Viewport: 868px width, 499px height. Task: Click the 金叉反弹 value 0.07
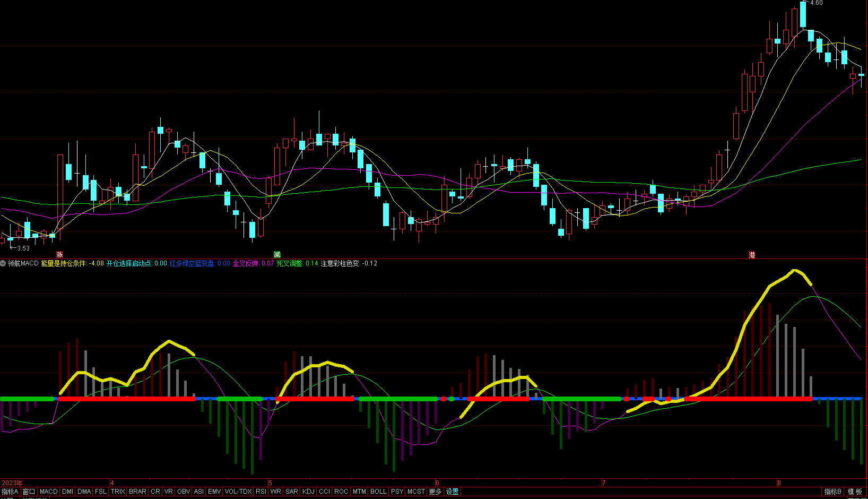[x=268, y=263]
